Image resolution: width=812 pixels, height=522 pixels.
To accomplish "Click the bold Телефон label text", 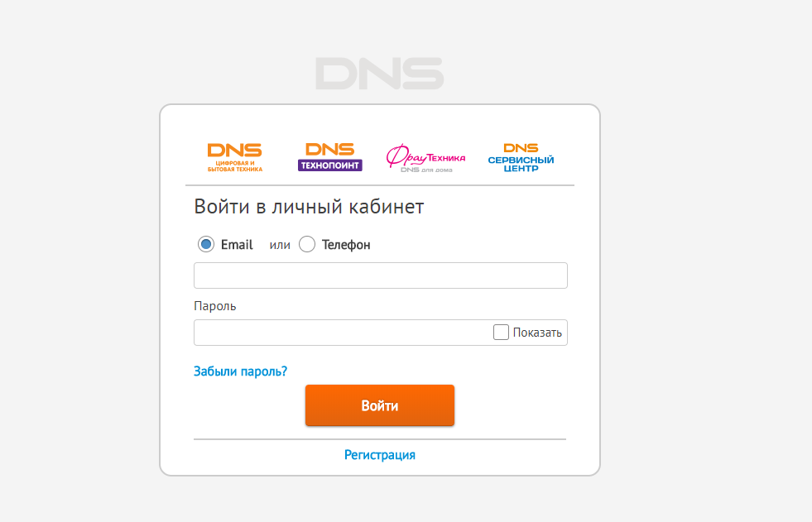I will (346, 245).
